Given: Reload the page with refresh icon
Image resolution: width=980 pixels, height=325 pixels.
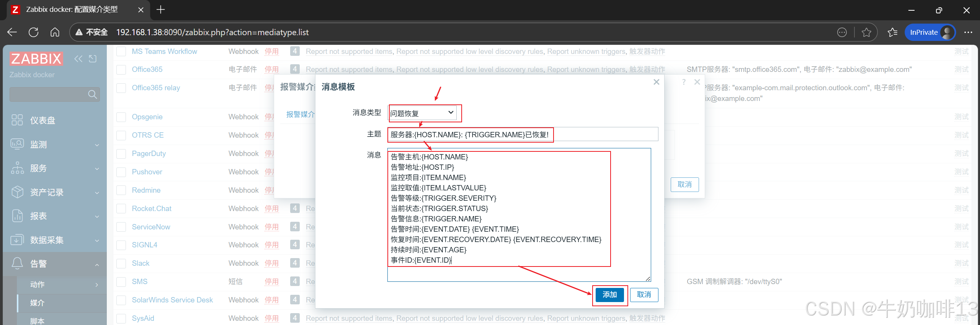Looking at the screenshot, I should pos(34,32).
